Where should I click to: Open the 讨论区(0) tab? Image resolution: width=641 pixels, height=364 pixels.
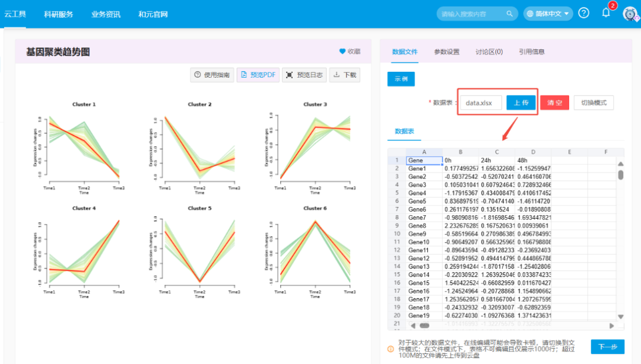click(x=488, y=52)
